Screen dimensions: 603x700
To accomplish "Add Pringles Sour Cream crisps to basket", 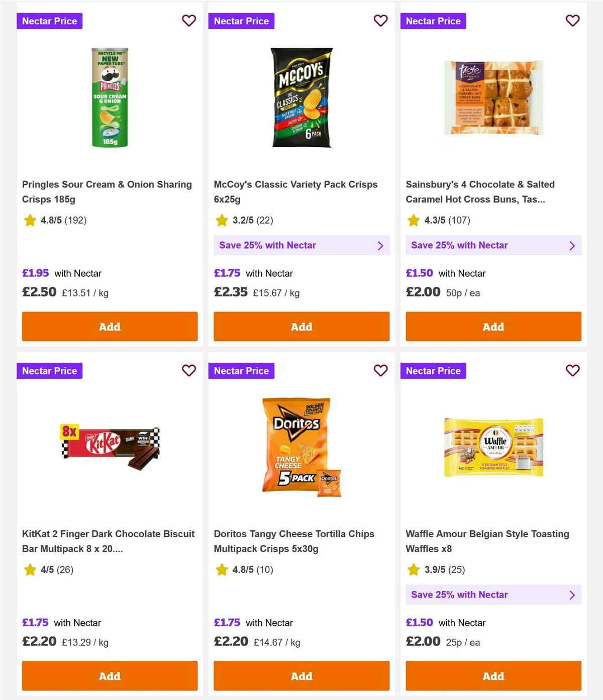I will 110,326.
